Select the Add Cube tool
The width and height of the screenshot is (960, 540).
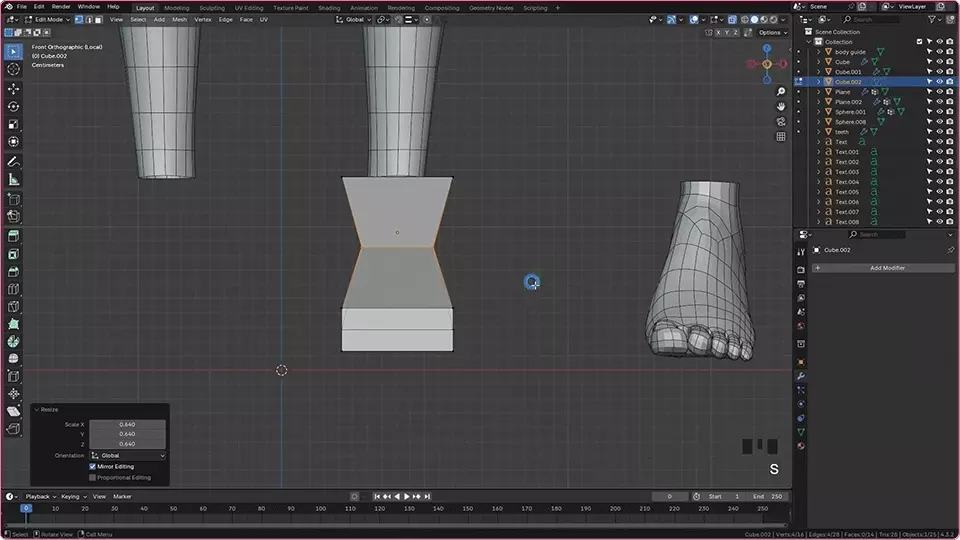(13, 199)
